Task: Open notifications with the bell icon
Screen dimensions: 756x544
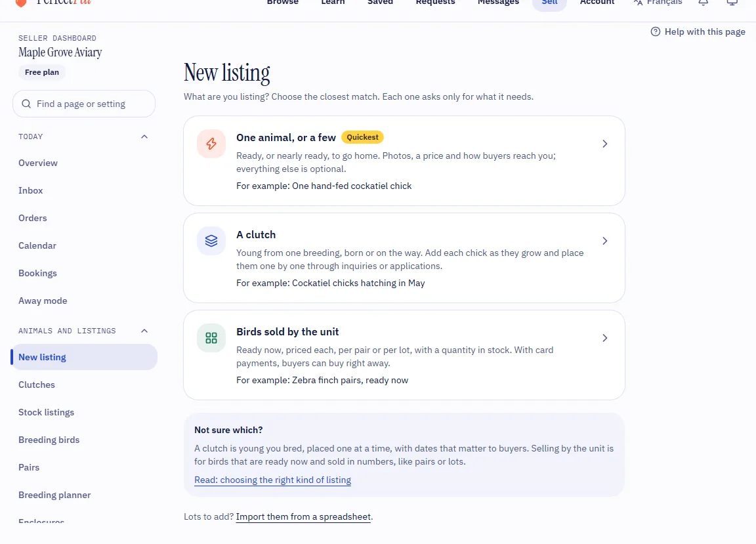Action: tap(703, 3)
